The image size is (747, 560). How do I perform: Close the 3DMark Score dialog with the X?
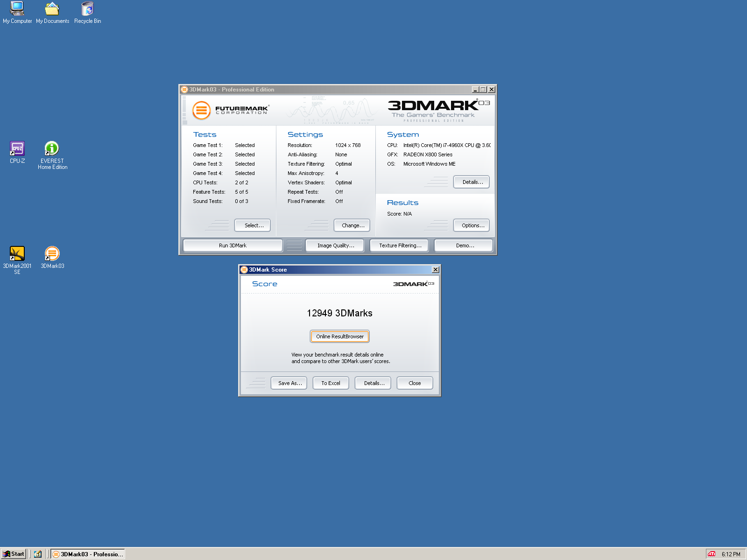point(436,270)
